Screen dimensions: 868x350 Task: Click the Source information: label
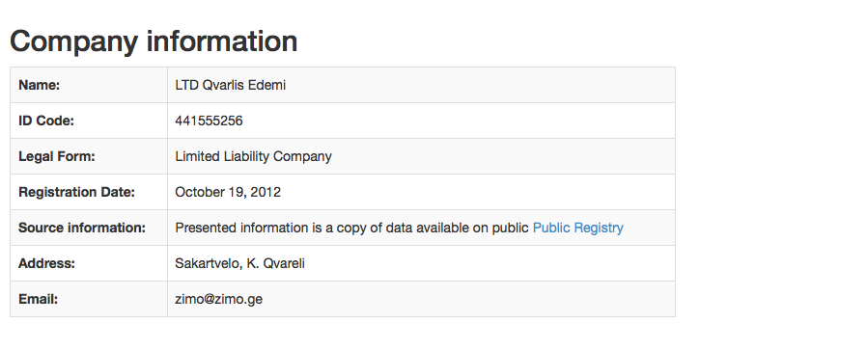click(x=82, y=228)
